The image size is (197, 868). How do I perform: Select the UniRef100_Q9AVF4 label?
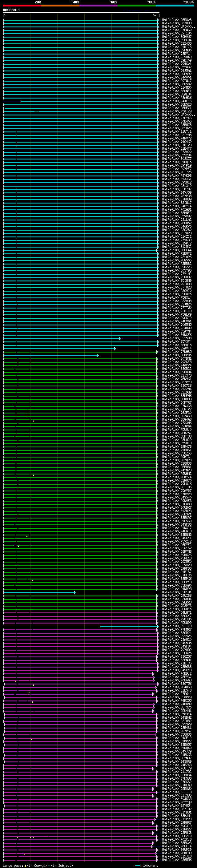click(x=176, y=349)
